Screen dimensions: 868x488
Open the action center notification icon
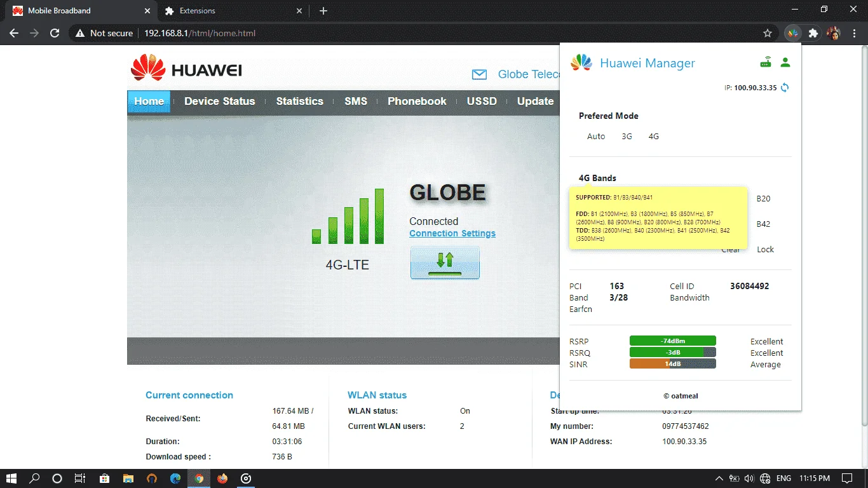847,478
